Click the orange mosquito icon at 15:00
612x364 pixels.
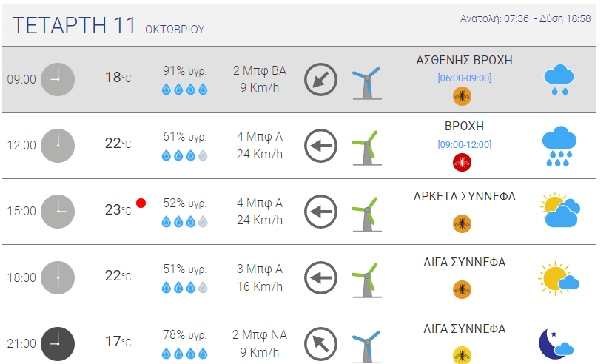click(462, 223)
